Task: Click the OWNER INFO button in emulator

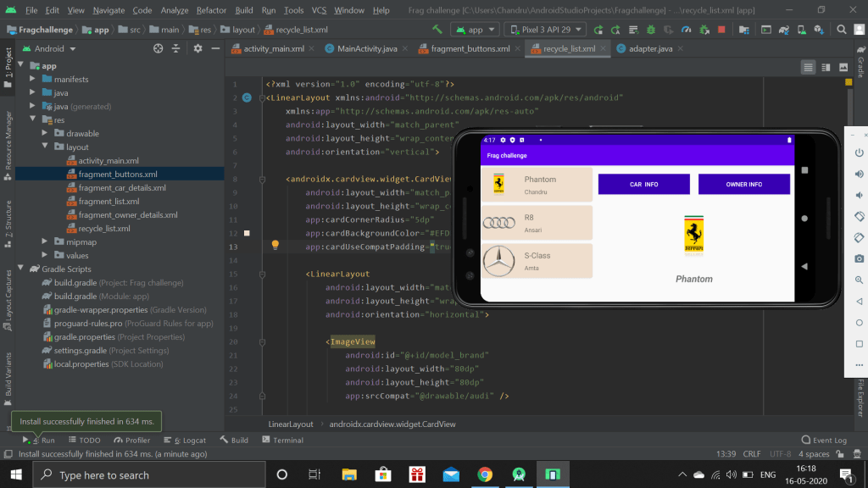Action: [x=743, y=184]
